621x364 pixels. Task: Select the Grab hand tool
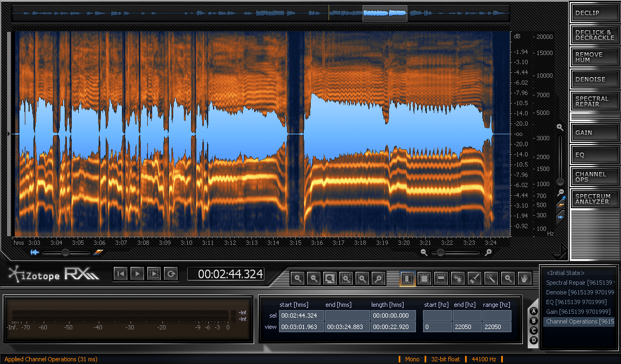(524, 278)
